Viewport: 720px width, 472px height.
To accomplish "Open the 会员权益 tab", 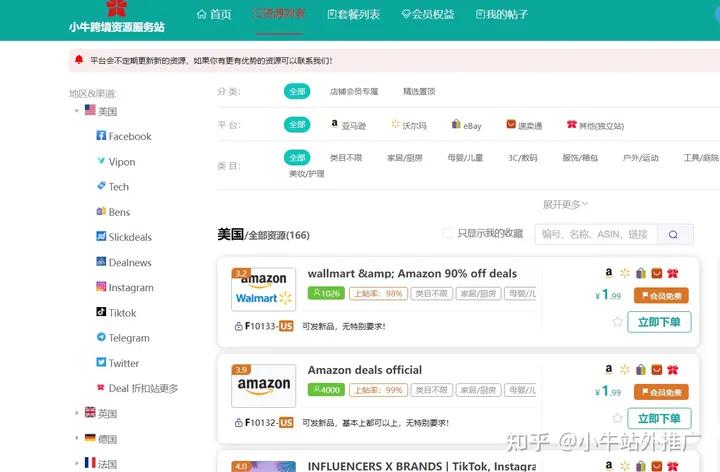I will (x=428, y=15).
